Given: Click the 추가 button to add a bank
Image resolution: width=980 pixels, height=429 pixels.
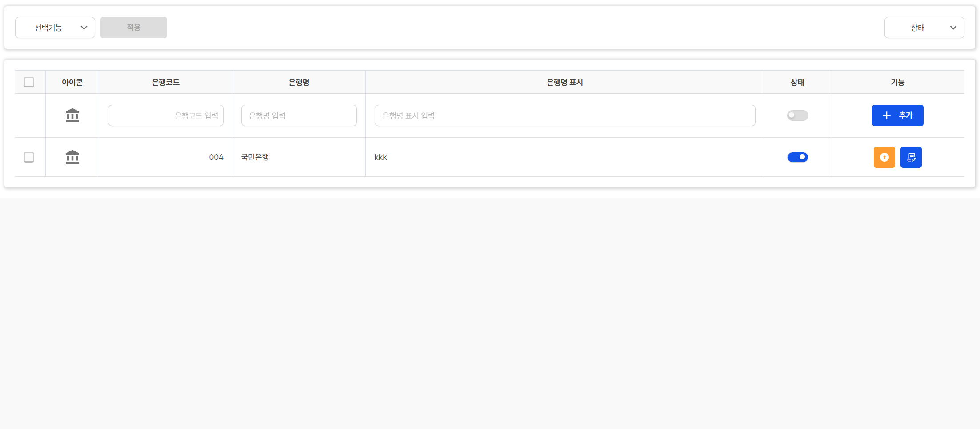Looking at the screenshot, I should 897,115.
